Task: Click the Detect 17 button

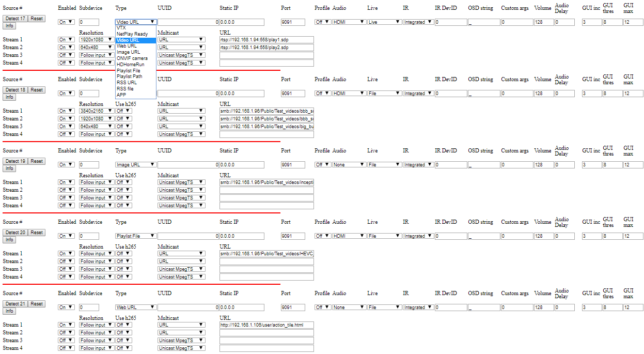Action: click(15, 19)
